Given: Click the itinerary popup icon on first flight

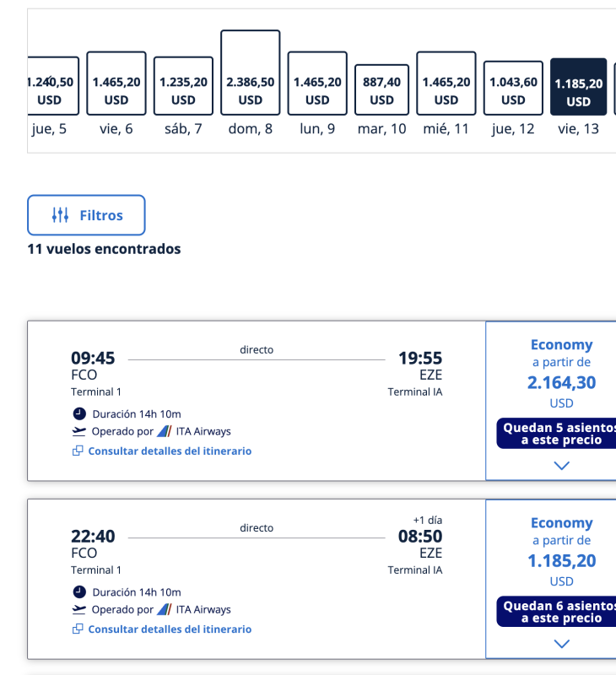Looking at the screenshot, I should (78, 451).
